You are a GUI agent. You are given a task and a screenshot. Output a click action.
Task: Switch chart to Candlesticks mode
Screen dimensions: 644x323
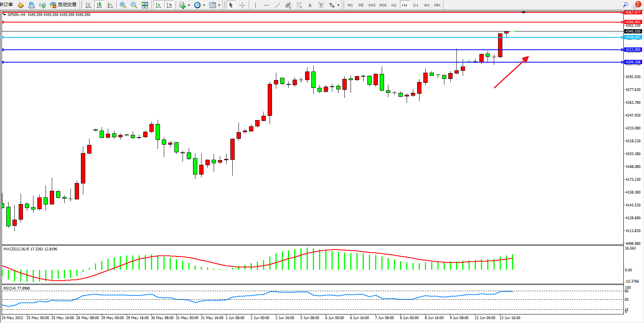click(99, 5)
